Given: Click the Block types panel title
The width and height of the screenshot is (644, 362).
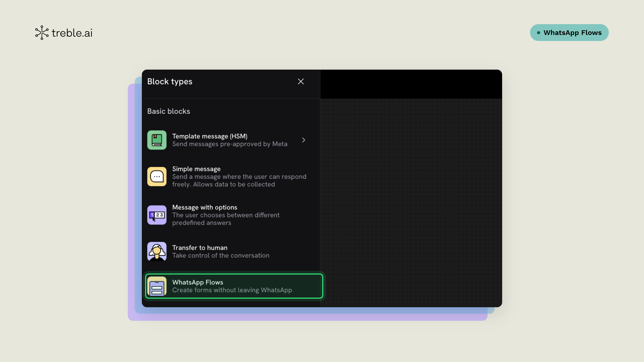Looking at the screenshot, I should (170, 81).
